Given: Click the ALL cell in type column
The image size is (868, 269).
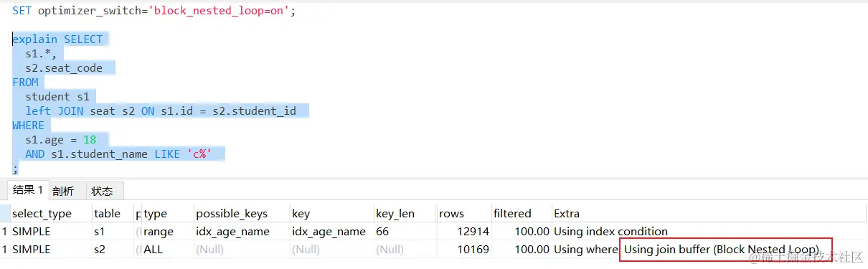Looking at the screenshot, I should coord(155,249).
